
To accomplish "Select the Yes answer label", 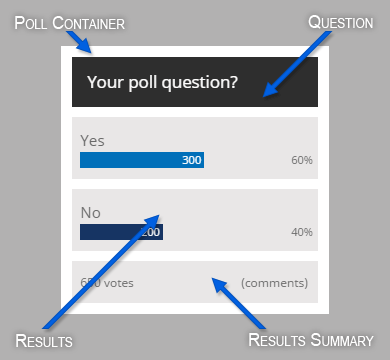I will tap(92, 141).
